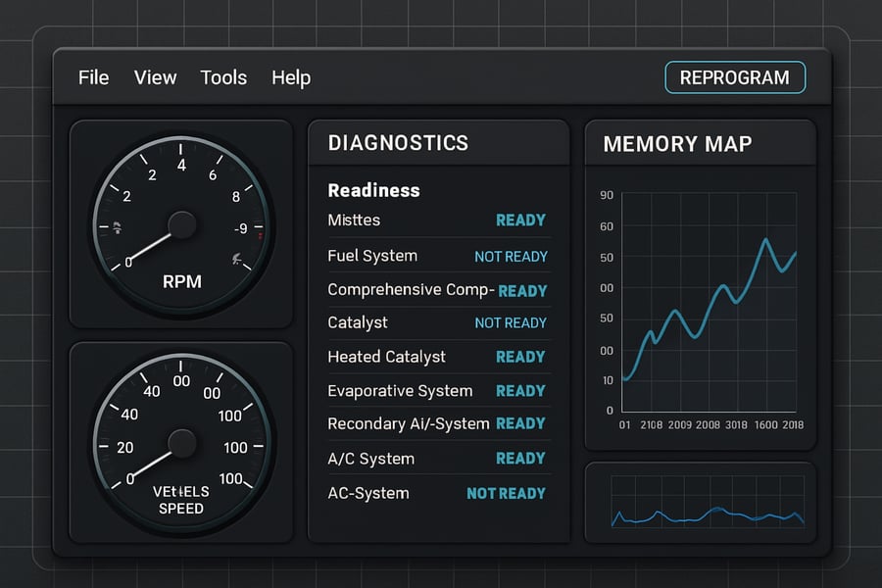This screenshot has height=588, width=882.
Task: Click the Heated Catalyst READY label
Action: coord(520,357)
